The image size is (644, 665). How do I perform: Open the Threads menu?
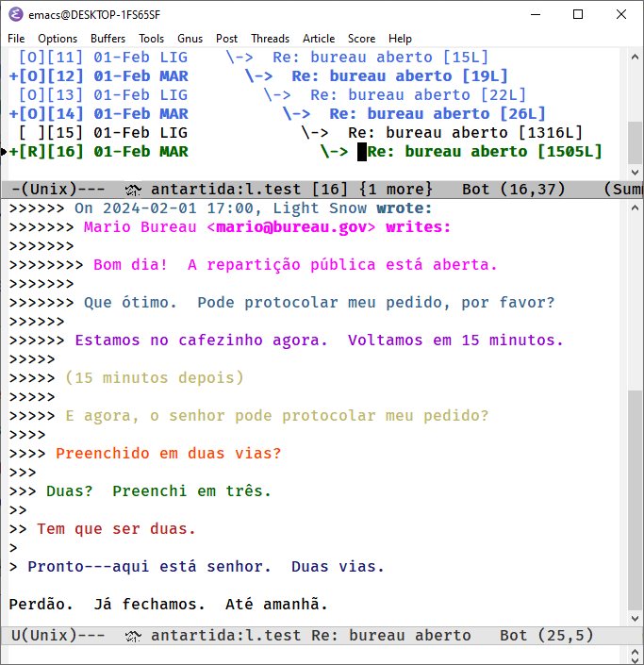pyautogui.click(x=270, y=39)
